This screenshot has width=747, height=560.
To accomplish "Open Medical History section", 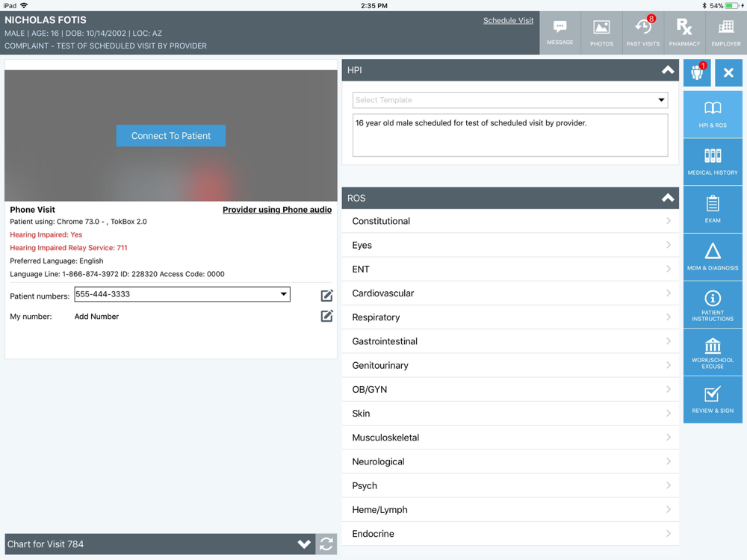I will click(713, 162).
